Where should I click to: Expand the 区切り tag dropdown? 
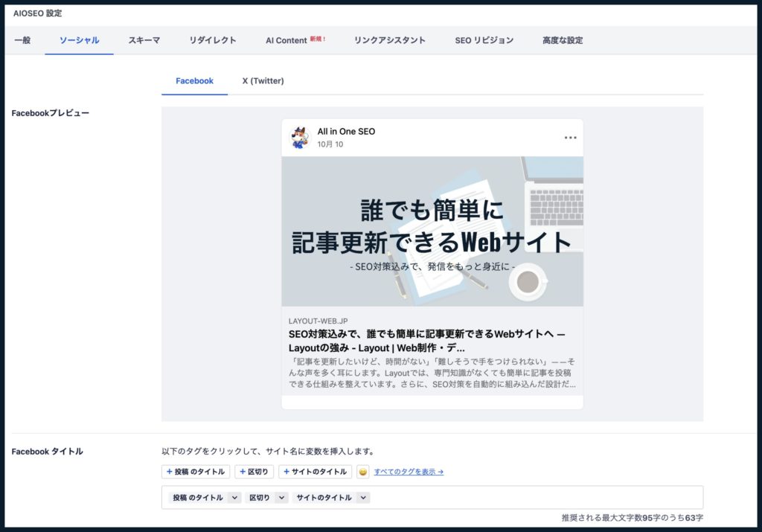pos(281,497)
